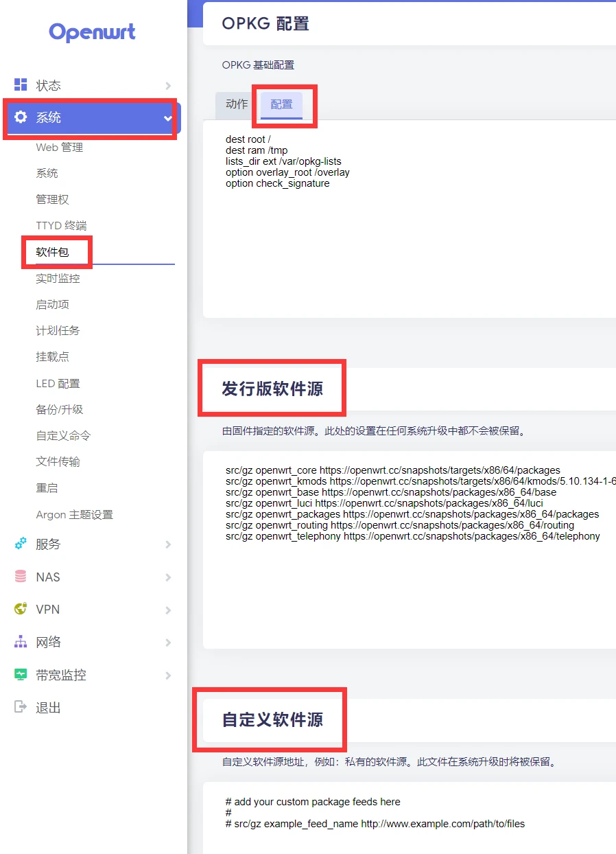Open the NAS menu
The image size is (616, 854).
[93, 577]
